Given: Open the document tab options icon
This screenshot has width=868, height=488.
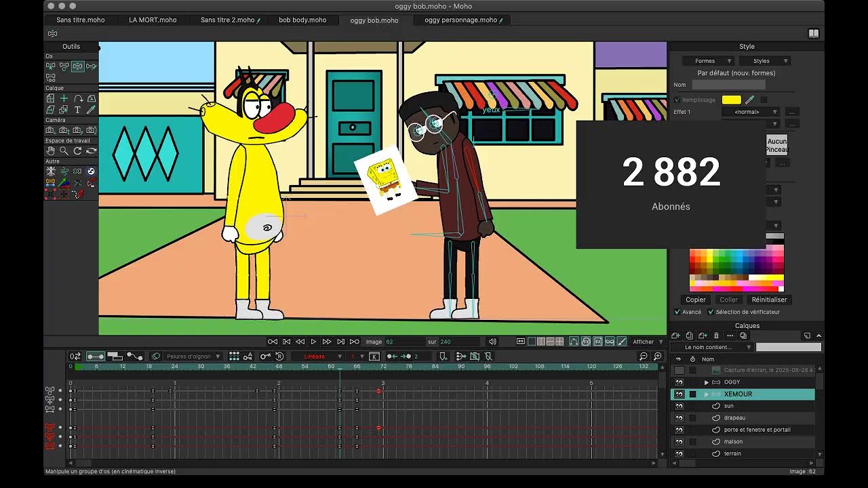Looking at the screenshot, I should point(52,33).
